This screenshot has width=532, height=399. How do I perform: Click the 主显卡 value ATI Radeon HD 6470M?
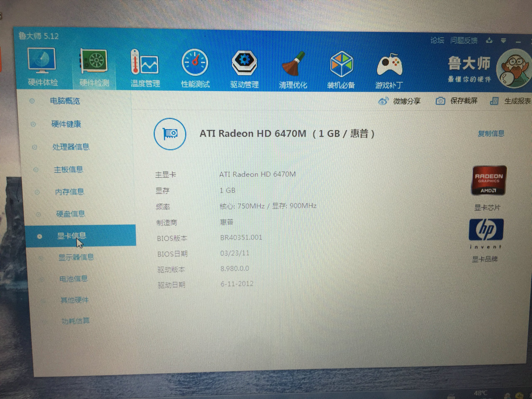click(x=258, y=174)
